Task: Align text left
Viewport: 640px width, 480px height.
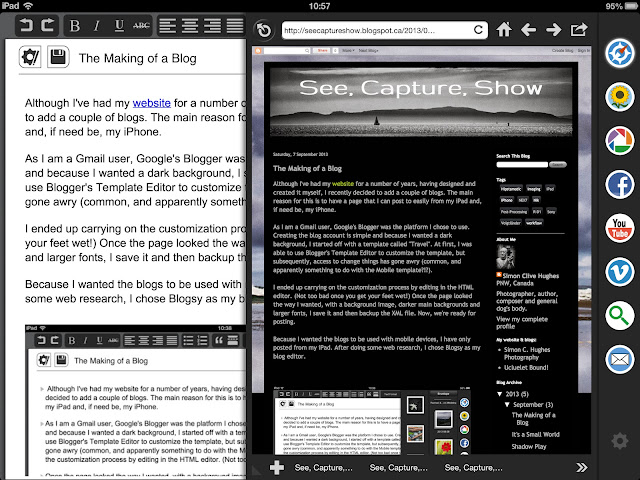Action: [167, 26]
